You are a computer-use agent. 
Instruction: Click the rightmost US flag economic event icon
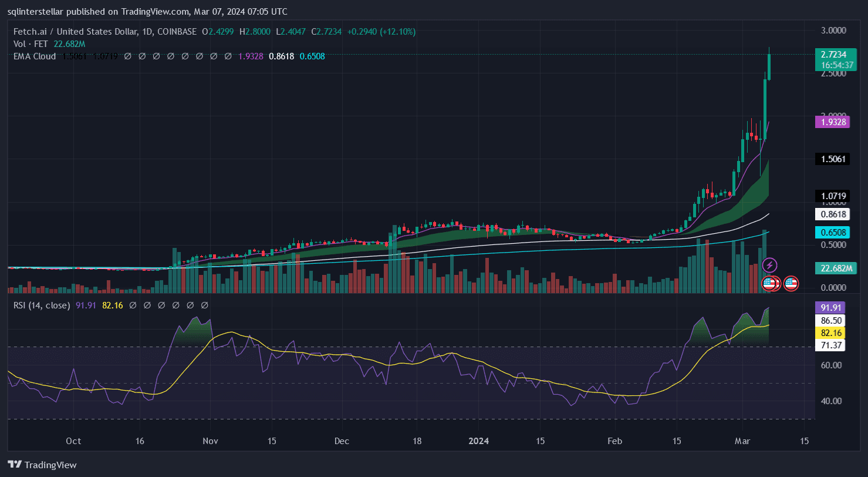click(x=791, y=283)
